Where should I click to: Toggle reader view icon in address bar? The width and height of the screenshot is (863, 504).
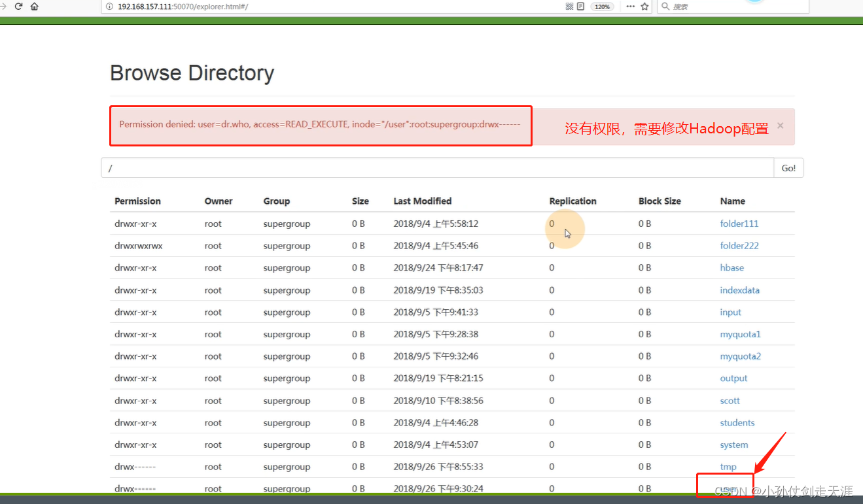pyautogui.click(x=580, y=7)
